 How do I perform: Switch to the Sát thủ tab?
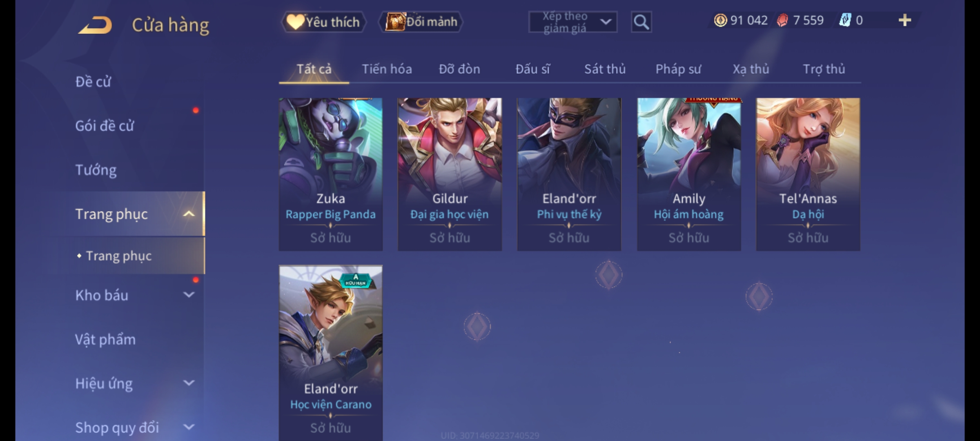605,69
